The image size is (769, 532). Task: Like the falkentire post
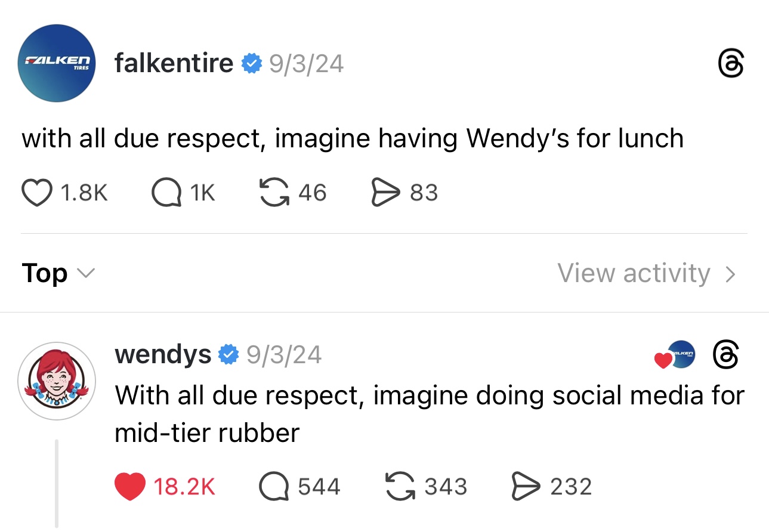(x=37, y=193)
